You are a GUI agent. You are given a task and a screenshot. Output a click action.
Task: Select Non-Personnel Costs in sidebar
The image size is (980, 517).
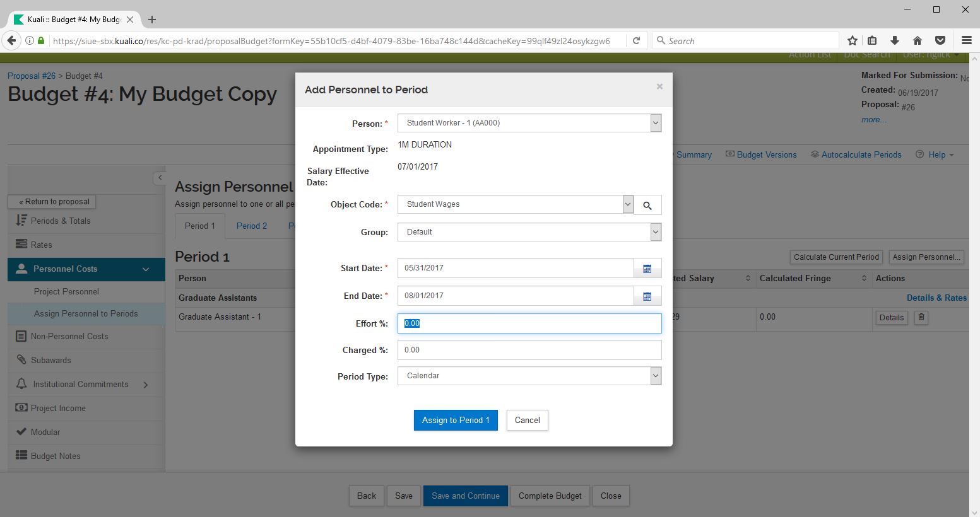(x=69, y=337)
